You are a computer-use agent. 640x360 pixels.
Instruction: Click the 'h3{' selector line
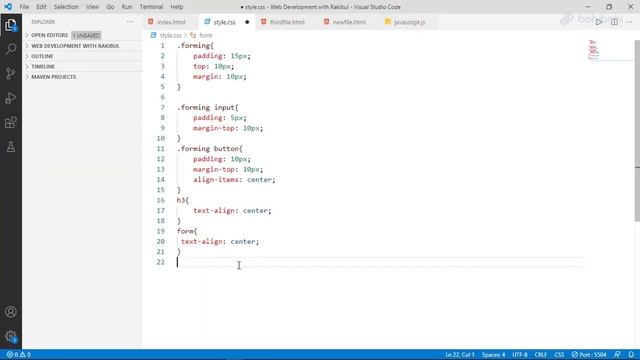(183, 200)
